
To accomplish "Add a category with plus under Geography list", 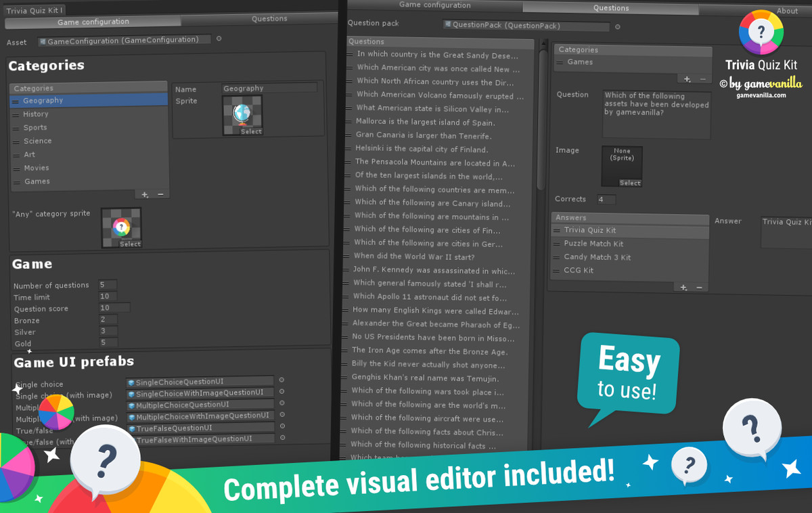I will pyautogui.click(x=145, y=194).
